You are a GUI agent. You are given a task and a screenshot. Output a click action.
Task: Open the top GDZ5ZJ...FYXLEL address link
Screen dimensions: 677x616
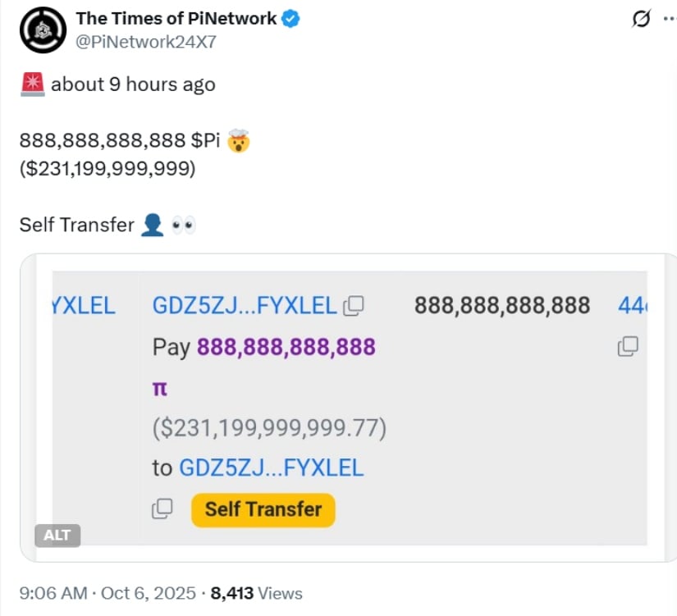[x=245, y=306]
